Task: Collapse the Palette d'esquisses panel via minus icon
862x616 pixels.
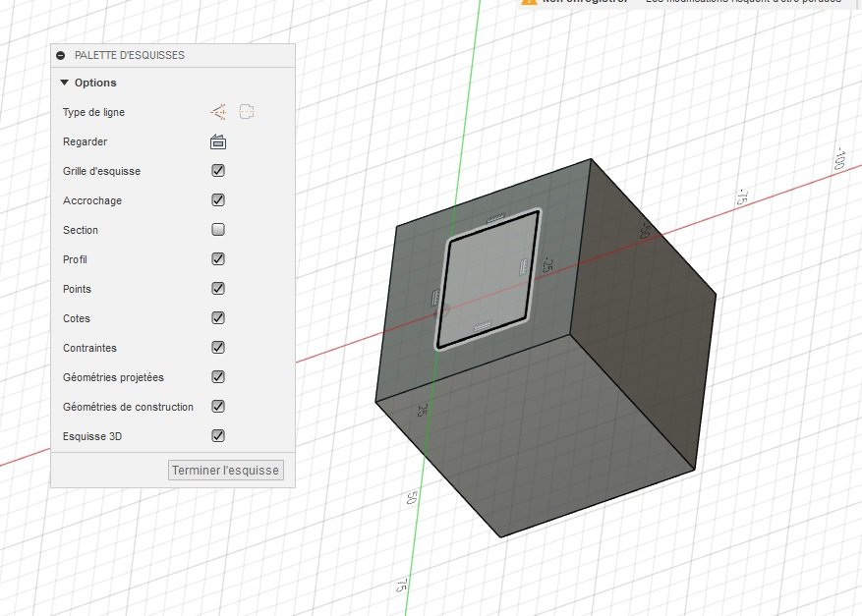Action: point(61,55)
